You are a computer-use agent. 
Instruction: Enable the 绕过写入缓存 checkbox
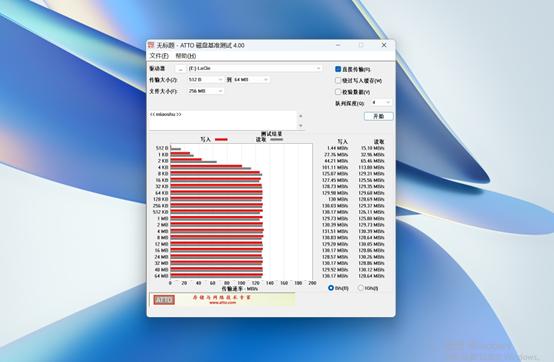[x=338, y=81]
